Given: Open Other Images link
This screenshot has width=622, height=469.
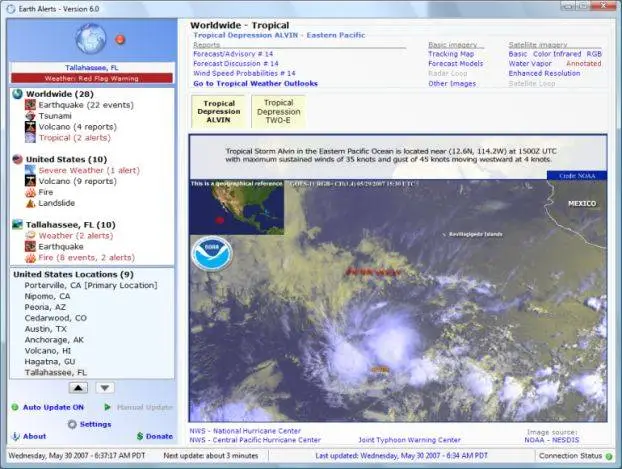Looking at the screenshot, I should [452, 84].
